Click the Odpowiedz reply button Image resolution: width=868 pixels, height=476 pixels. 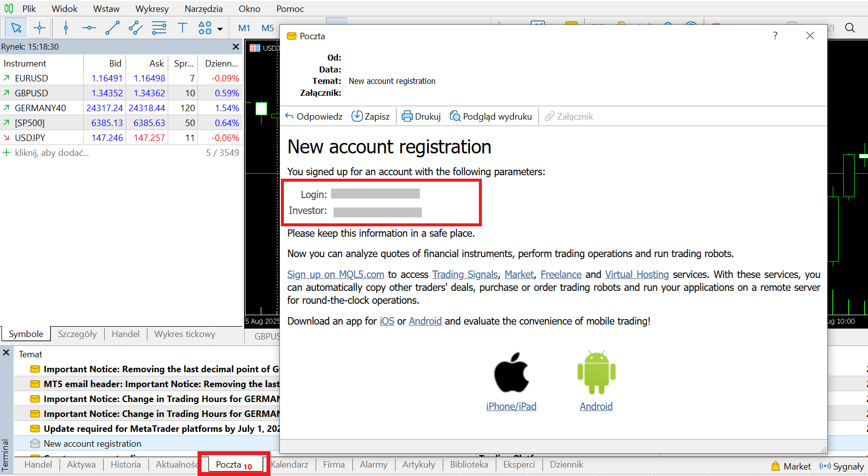tap(314, 117)
